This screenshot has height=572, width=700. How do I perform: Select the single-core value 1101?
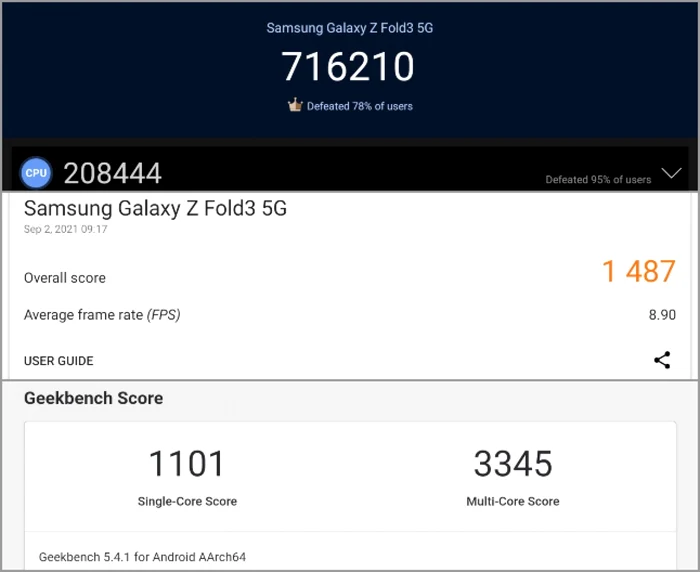tap(187, 463)
